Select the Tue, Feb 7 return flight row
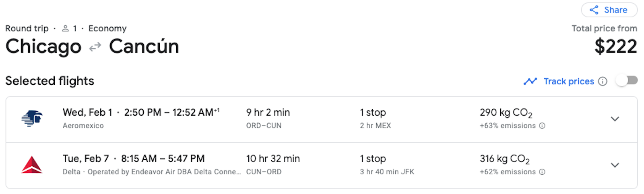The height and width of the screenshot is (194, 644). pyautogui.click(x=322, y=165)
